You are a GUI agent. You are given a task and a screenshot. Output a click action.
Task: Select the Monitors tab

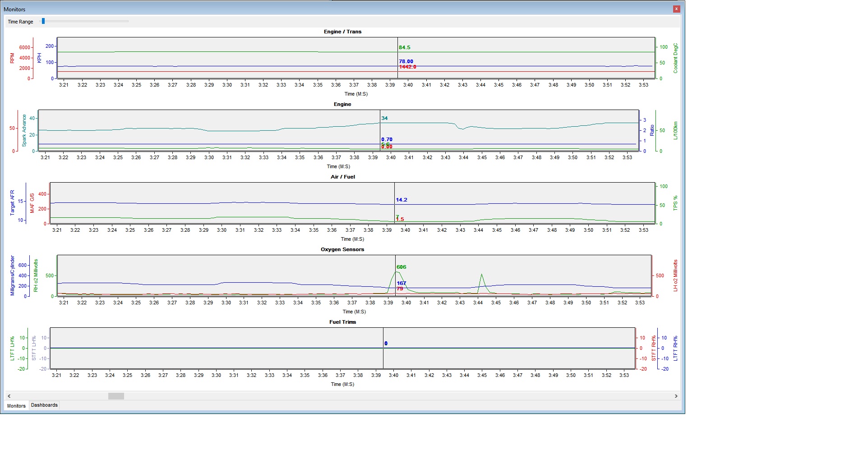coord(16,405)
